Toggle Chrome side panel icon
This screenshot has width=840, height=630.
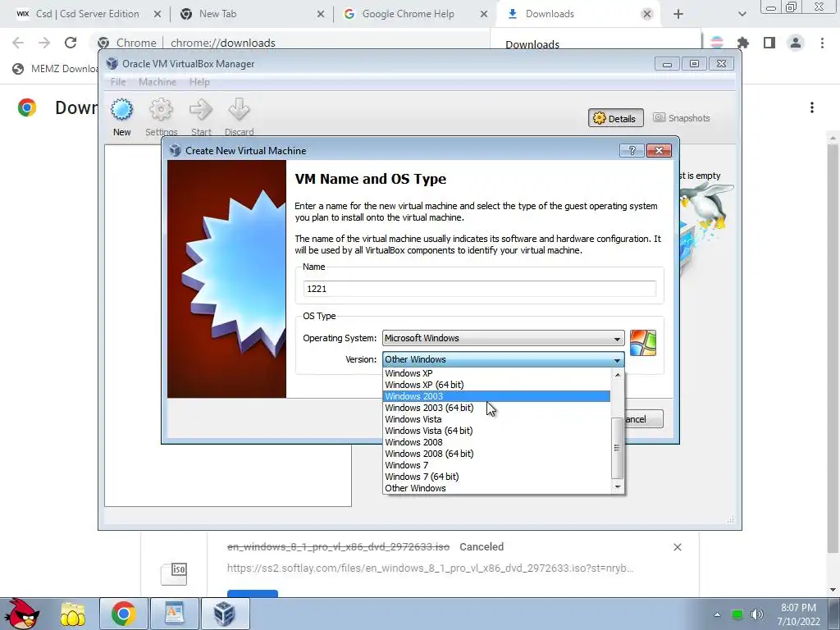pyautogui.click(x=769, y=43)
